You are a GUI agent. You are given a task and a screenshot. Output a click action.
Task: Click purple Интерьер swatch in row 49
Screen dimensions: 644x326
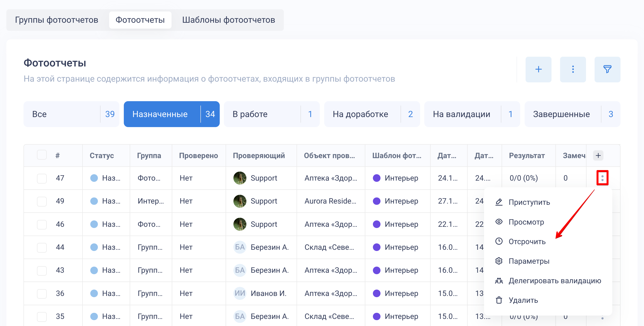pos(376,201)
